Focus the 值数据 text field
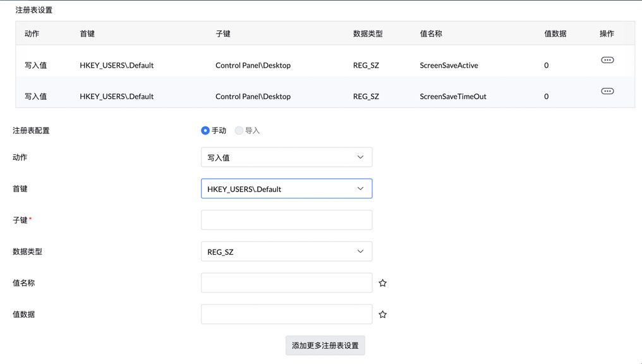This screenshot has height=364, width=642. [x=286, y=314]
